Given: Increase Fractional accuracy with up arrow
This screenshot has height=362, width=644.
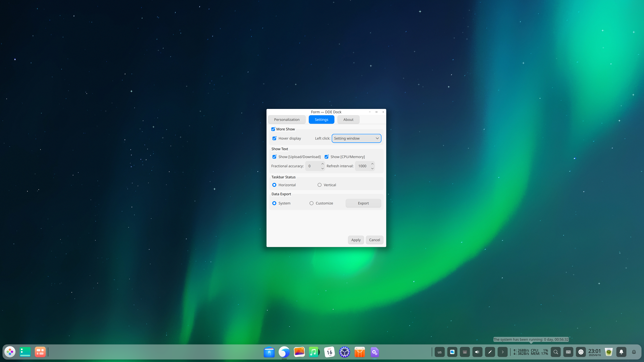Looking at the screenshot, I should click(x=323, y=164).
